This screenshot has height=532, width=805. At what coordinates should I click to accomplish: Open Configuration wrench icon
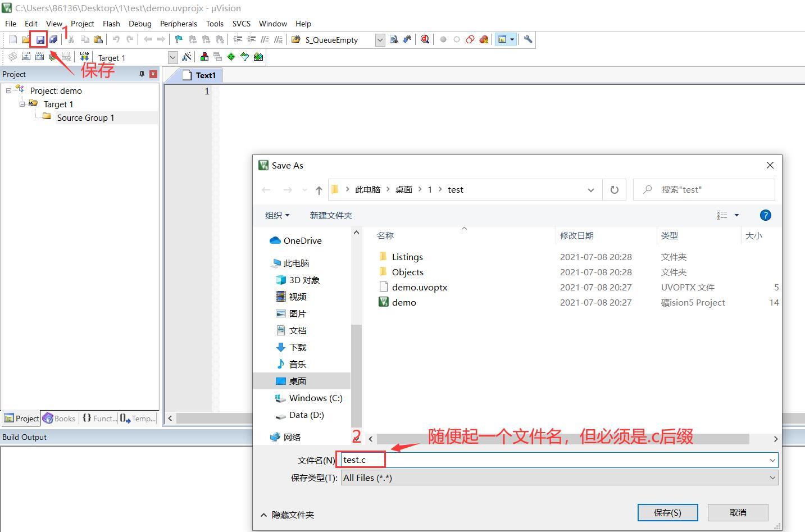pyautogui.click(x=528, y=39)
